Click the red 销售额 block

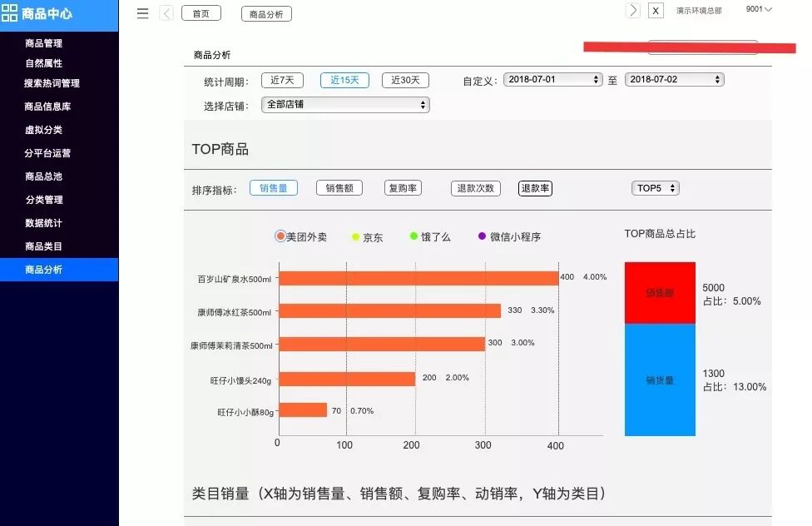(x=660, y=293)
